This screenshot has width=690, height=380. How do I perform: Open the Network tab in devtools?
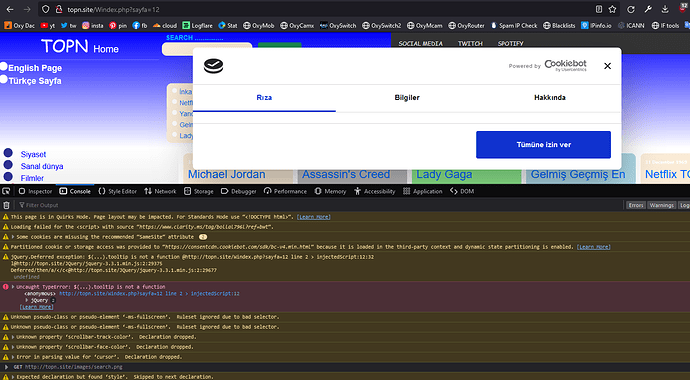[160, 191]
